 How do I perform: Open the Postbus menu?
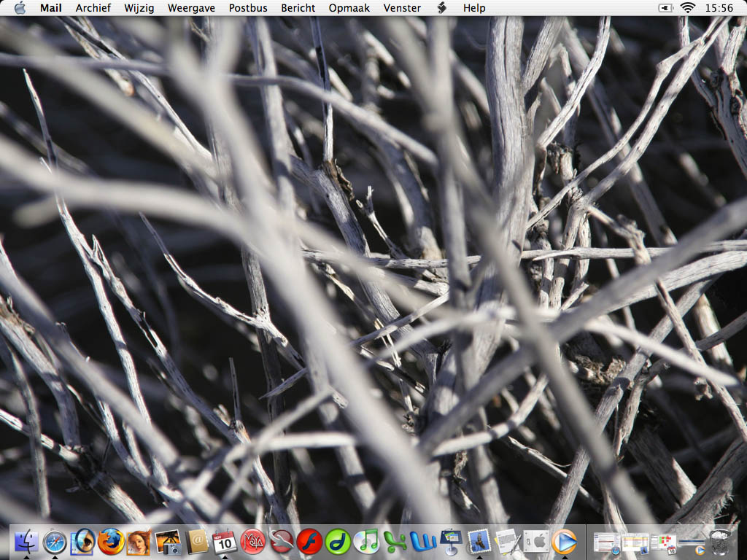[248, 7]
